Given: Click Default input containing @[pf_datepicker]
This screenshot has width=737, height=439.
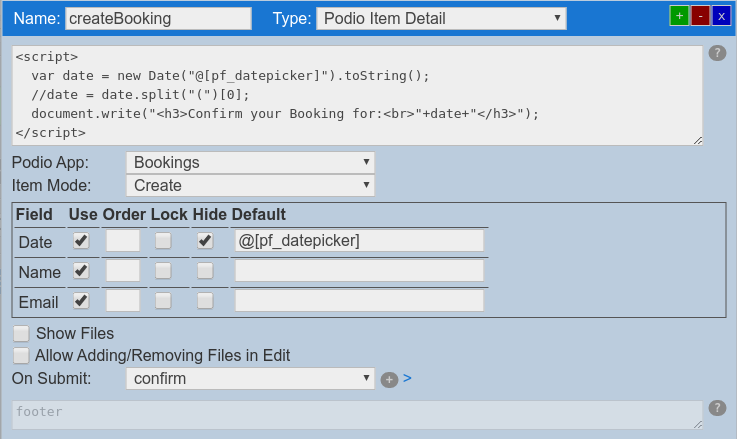Looking at the screenshot, I should 359,241.
